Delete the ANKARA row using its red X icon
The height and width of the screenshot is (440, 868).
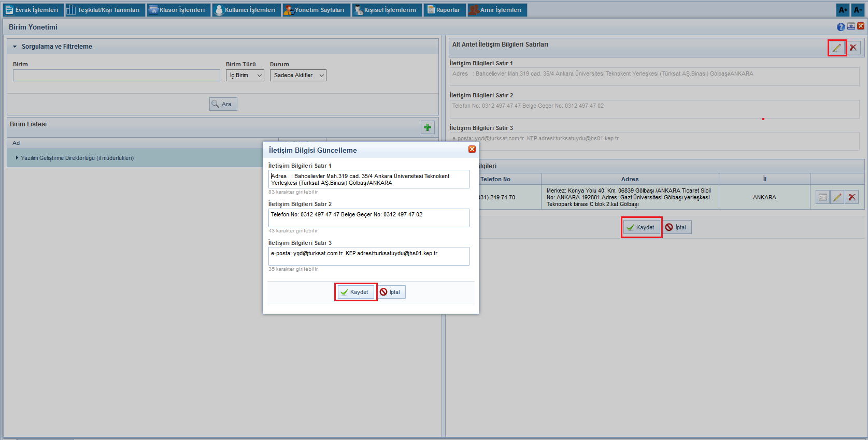(x=851, y=197)
